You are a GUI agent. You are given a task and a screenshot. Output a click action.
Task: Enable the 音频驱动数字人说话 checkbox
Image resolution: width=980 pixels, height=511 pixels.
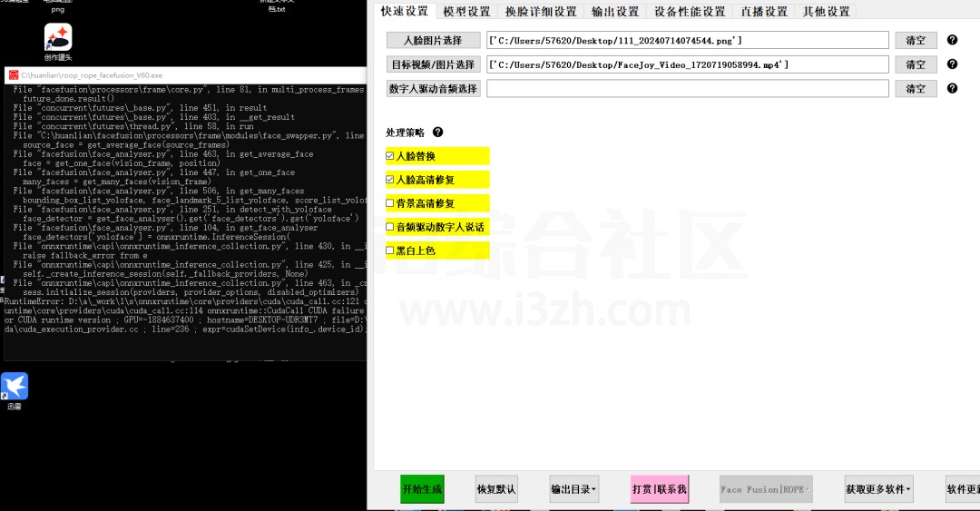(x=390, y=227)
